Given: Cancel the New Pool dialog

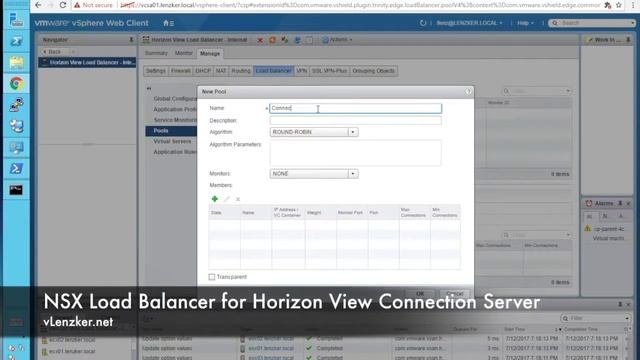Looking at the screenshot, I should 454,293.
